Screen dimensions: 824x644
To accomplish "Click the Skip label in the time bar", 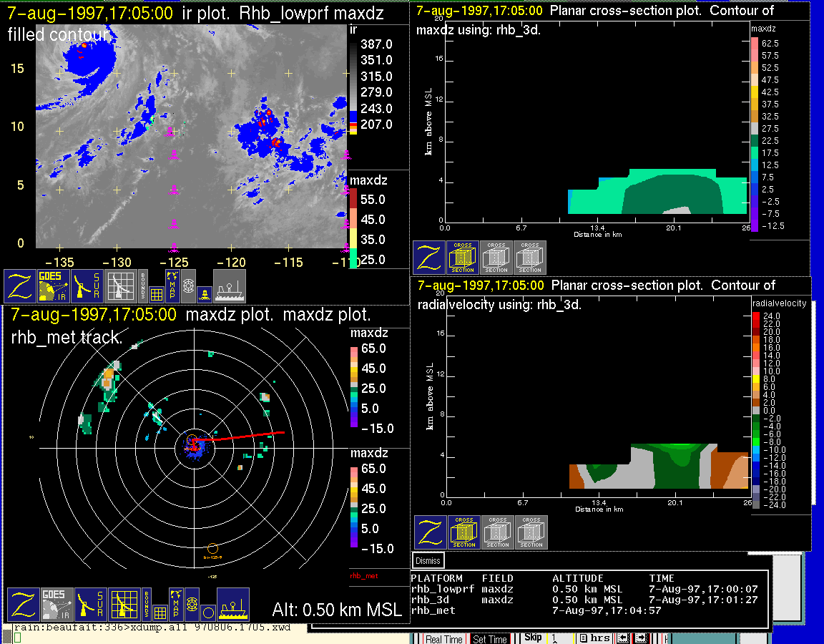I will pyautogui.click(x=533, y=638).
